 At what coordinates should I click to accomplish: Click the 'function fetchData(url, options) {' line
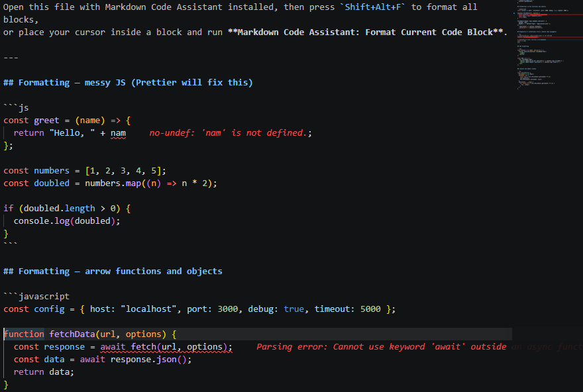tap(90, 334)
